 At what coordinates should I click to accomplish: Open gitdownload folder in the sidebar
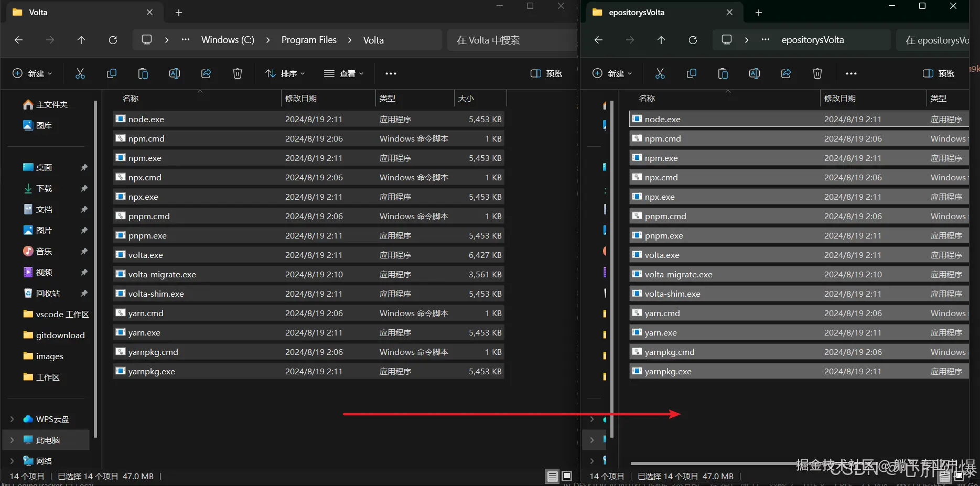[55, 336]
